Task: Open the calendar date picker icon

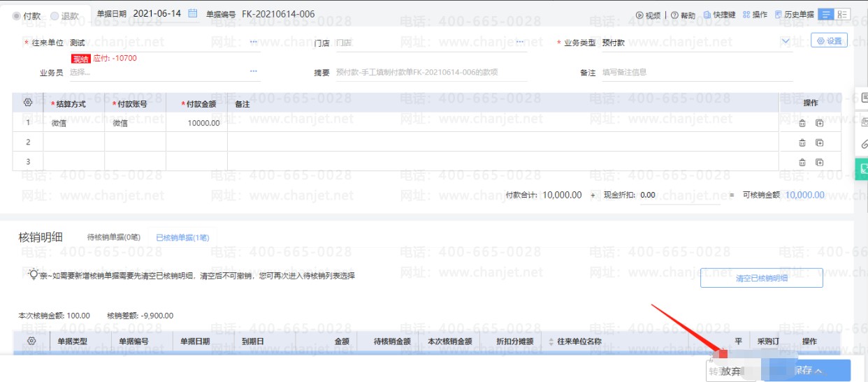Action: pyautogui.click(x=193, y=14)
